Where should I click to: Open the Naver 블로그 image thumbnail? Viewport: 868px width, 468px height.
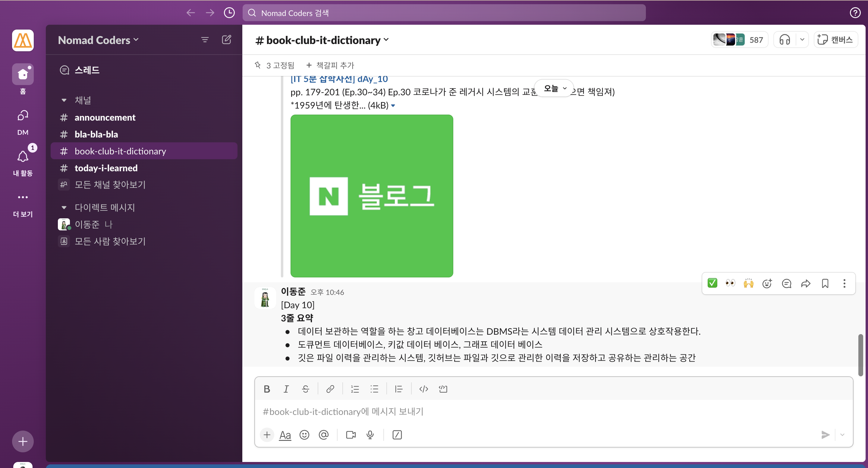click(x=372, y=196)
